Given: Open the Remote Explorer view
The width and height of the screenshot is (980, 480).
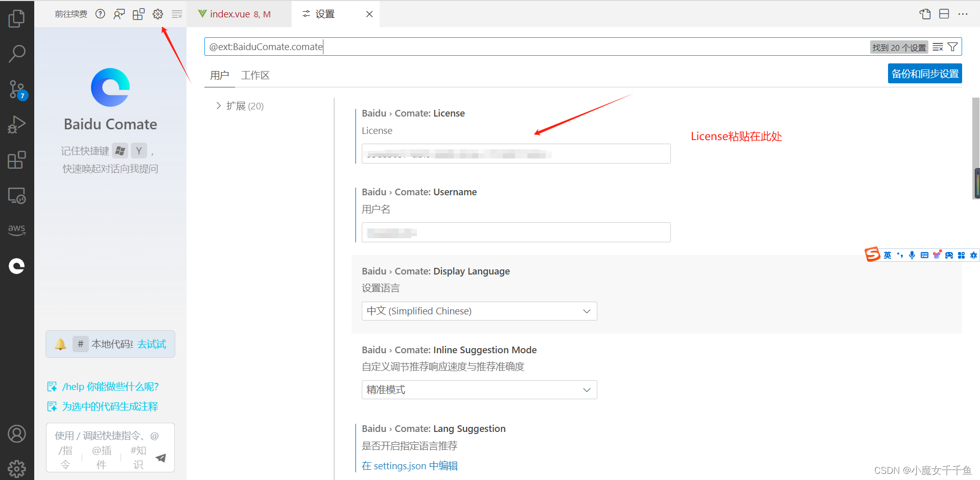Looking at the screenshot, I should 16,195.
